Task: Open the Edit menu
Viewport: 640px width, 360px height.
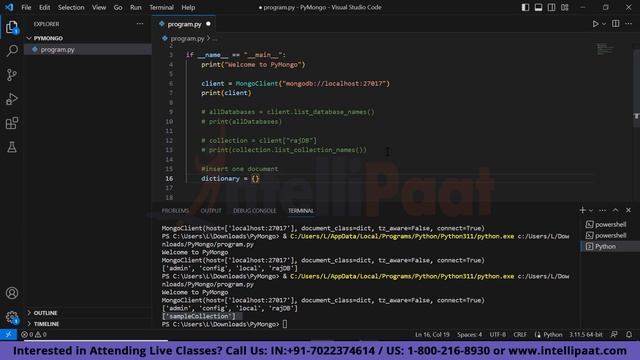Action: (44, 7)
